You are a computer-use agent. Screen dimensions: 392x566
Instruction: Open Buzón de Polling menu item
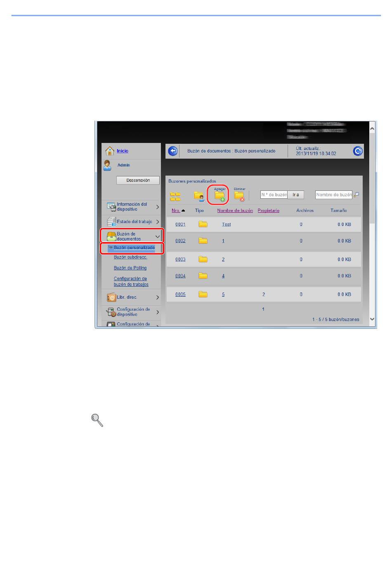(130, 268)
